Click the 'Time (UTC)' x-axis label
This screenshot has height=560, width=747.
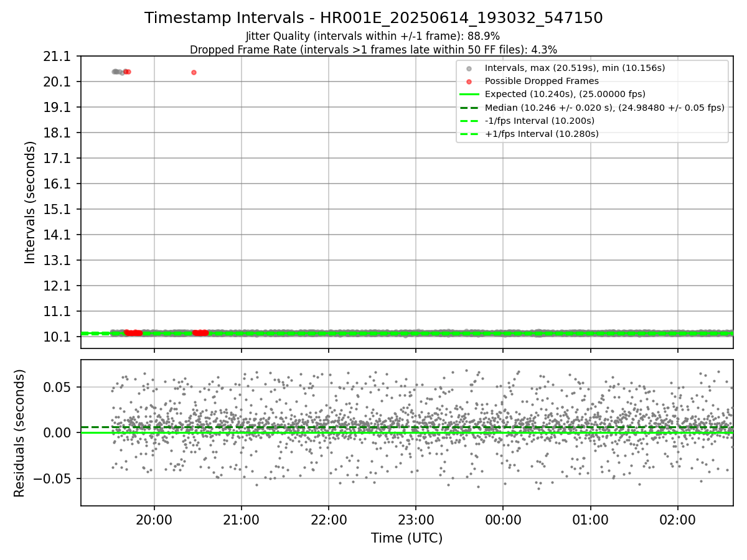point(406,538)
